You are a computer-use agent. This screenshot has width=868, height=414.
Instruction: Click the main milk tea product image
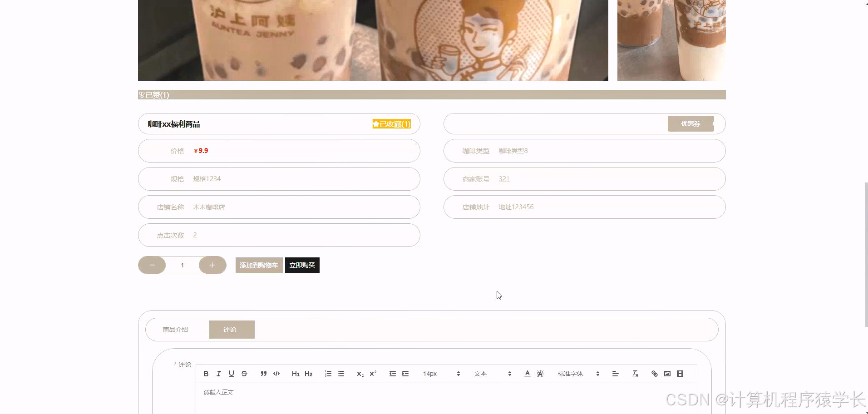[x=373, y=40]
